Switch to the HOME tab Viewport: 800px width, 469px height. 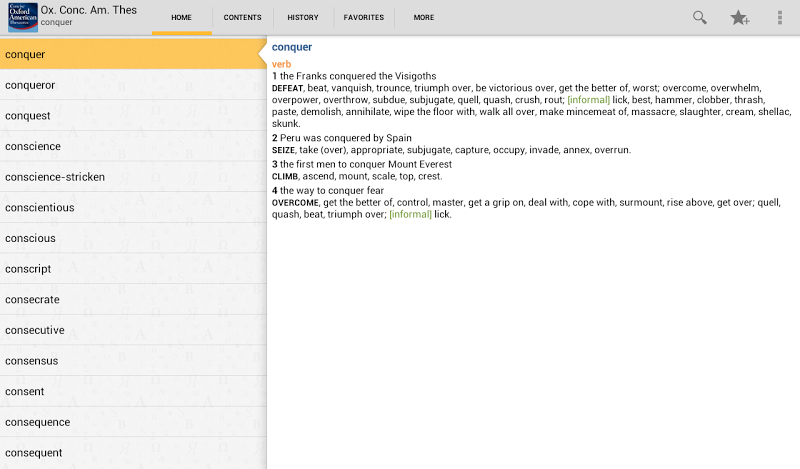click(x=182, y=17)
